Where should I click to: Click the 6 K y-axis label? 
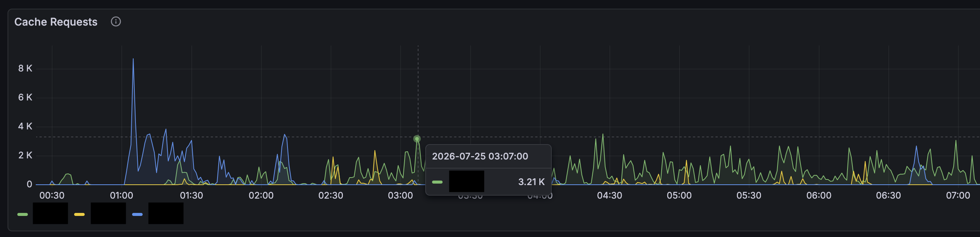[25, 97]
